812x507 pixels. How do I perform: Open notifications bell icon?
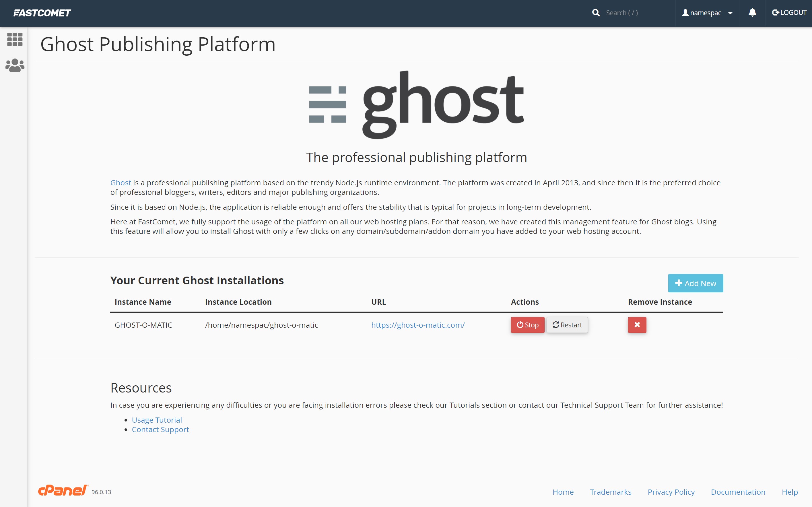pyautogui.click(x=752, y=13)
